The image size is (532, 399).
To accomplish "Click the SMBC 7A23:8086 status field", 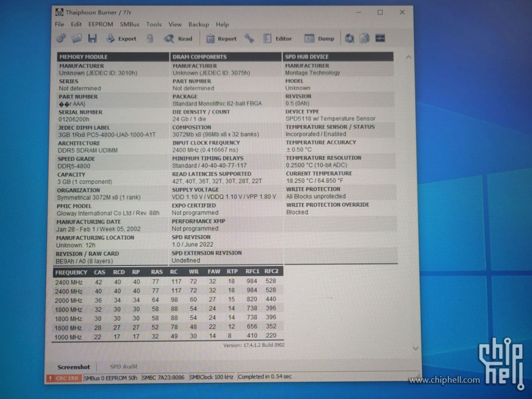I will coord(163,377).
